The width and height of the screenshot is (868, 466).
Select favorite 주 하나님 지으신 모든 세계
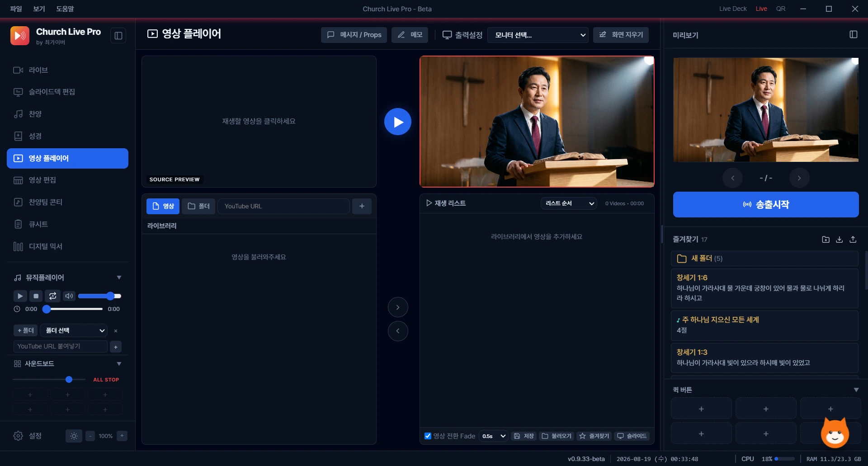pos(764,325)
